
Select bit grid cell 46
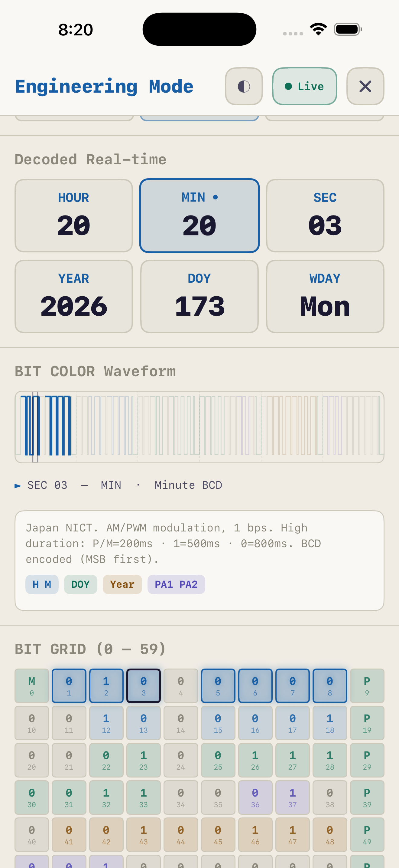[x=255, y=835]
